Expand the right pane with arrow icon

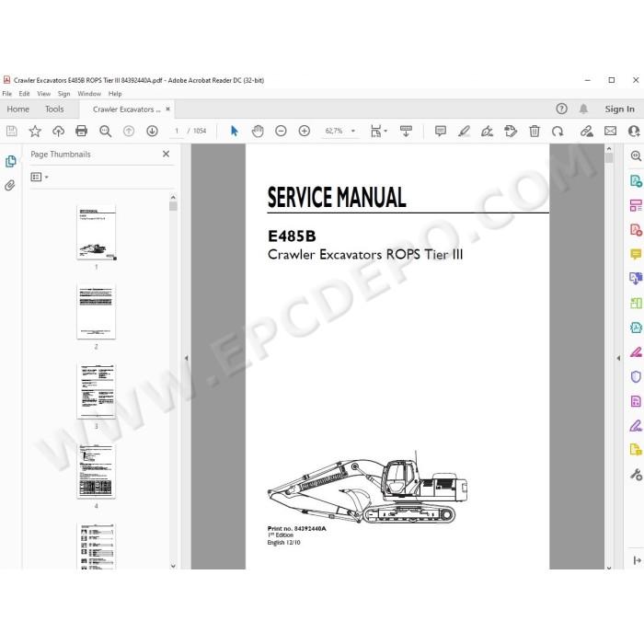[637, 560]
